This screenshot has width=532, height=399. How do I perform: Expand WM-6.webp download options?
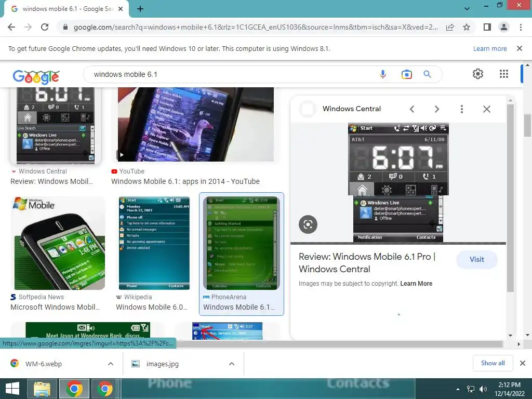click(x=111, y=364)
